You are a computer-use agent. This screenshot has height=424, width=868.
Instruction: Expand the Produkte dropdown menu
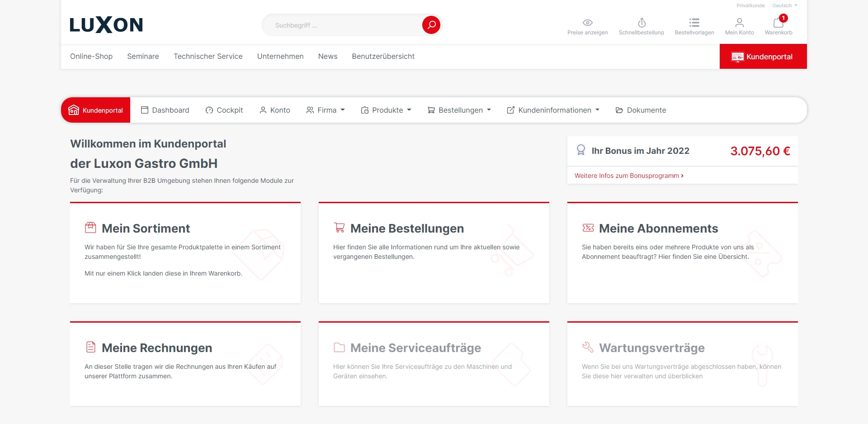386,110
